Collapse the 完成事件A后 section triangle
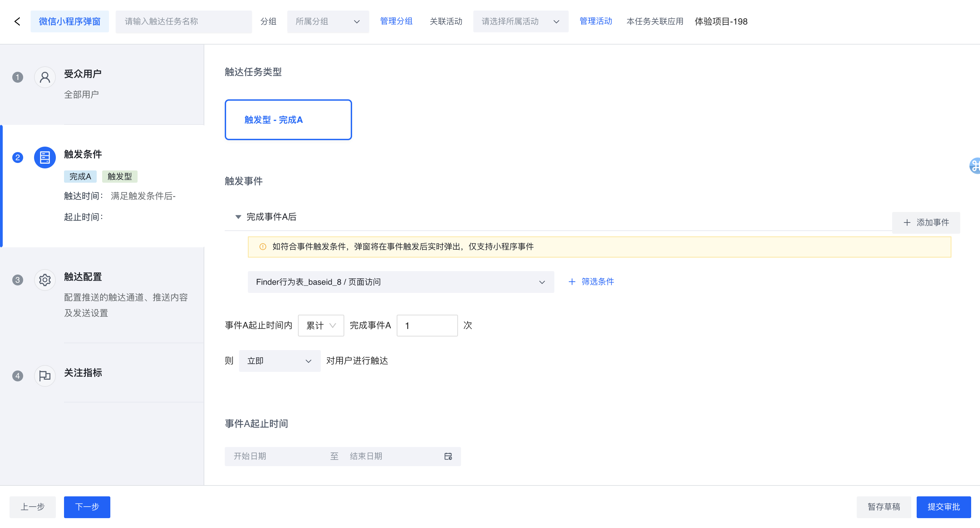This screenshot has height=528, width=980. coord(238,217)
